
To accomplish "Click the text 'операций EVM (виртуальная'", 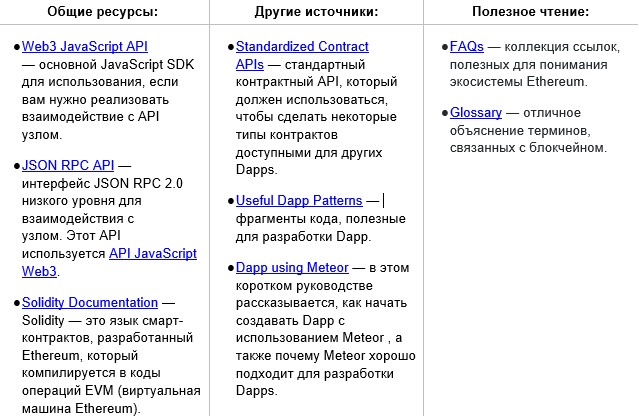I will click(x=111, y=390).
